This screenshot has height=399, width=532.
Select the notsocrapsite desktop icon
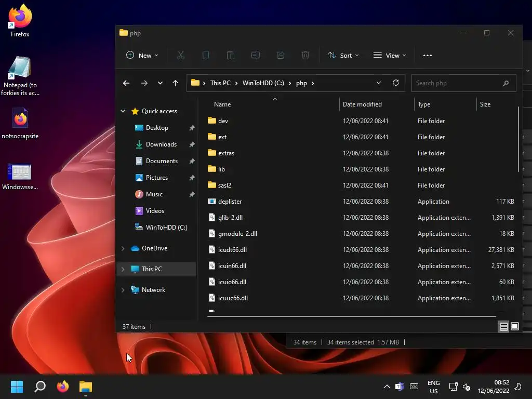[x=20, y=124]
